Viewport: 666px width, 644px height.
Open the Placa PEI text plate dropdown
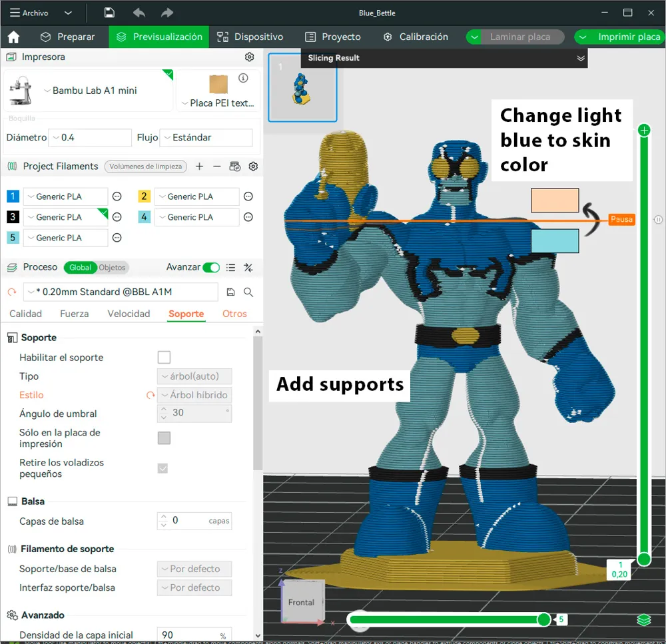(218, 103)
